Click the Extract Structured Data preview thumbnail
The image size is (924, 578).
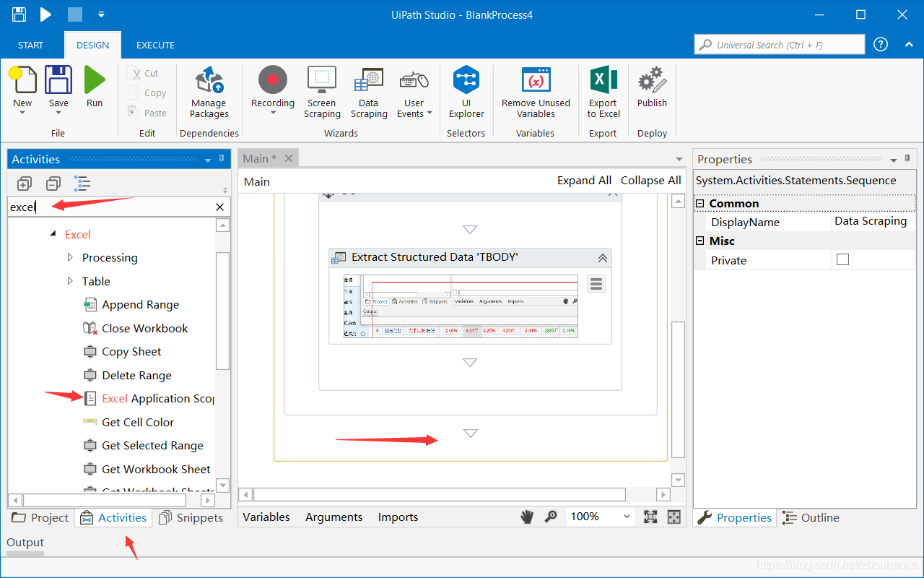[x=461, y=306]
